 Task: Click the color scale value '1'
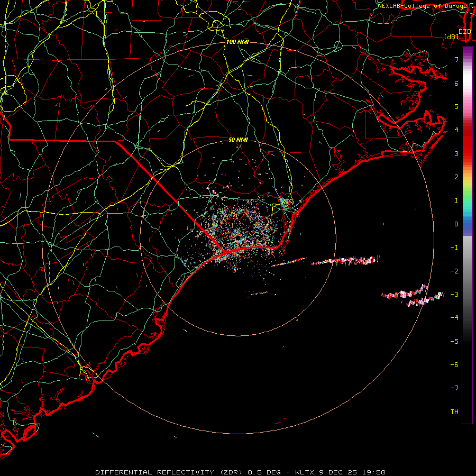coord(456,200)
